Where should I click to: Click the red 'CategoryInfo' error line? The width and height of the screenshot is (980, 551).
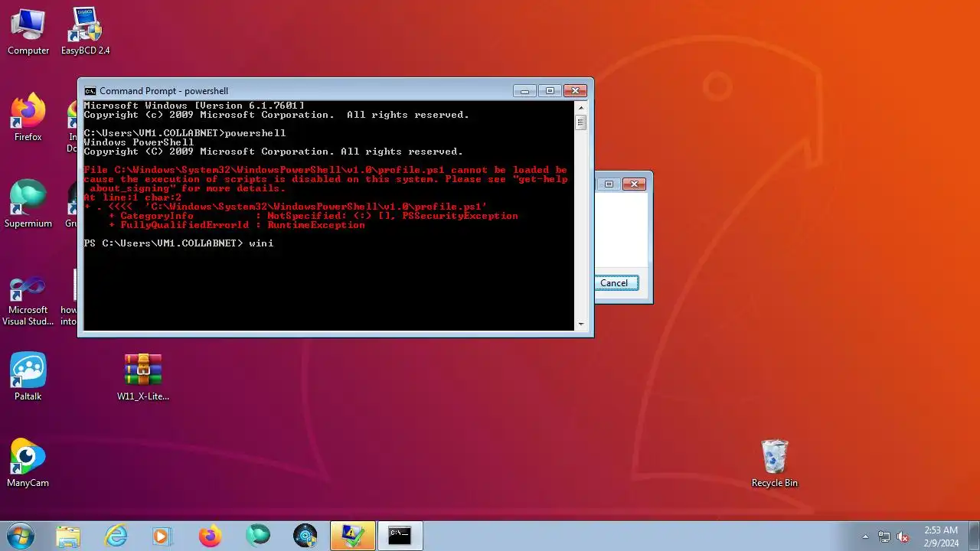(313, 216)
